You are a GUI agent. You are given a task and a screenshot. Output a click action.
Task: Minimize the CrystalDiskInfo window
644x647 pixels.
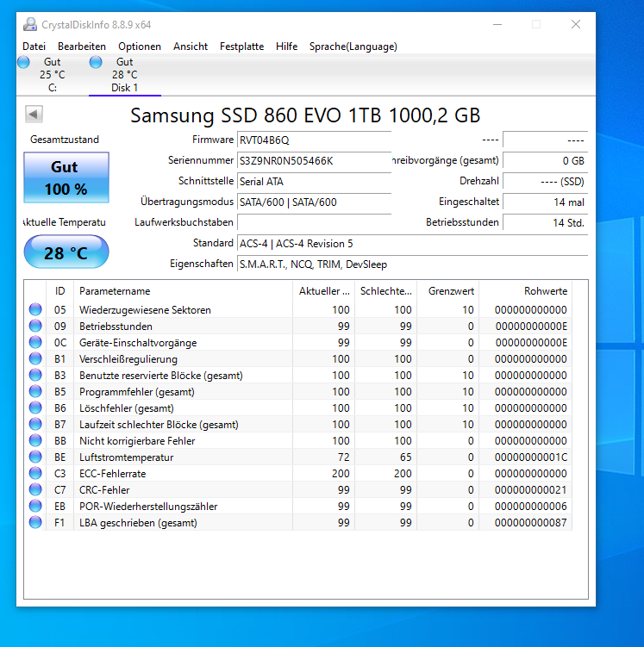[497, 24]
